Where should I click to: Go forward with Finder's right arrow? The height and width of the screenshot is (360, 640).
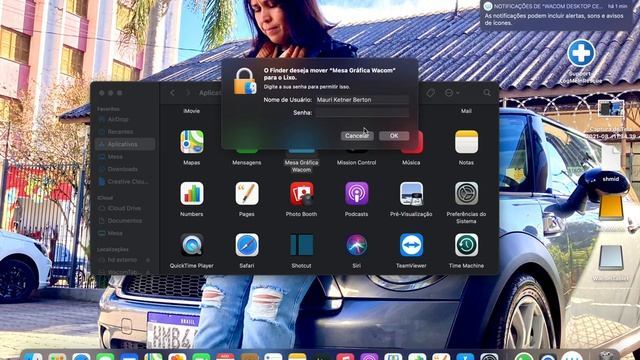tap(188, 93)
